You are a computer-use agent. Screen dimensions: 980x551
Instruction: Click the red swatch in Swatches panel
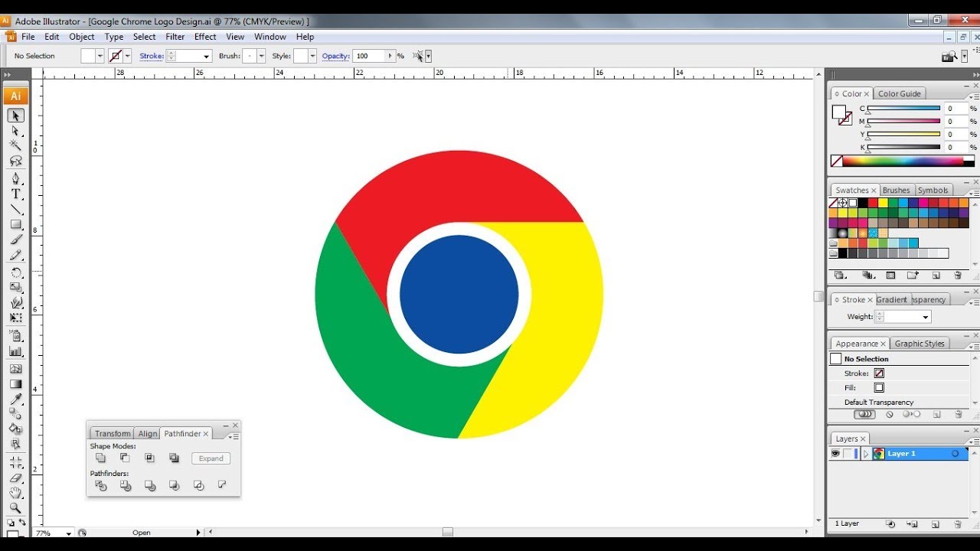point(873,203)
